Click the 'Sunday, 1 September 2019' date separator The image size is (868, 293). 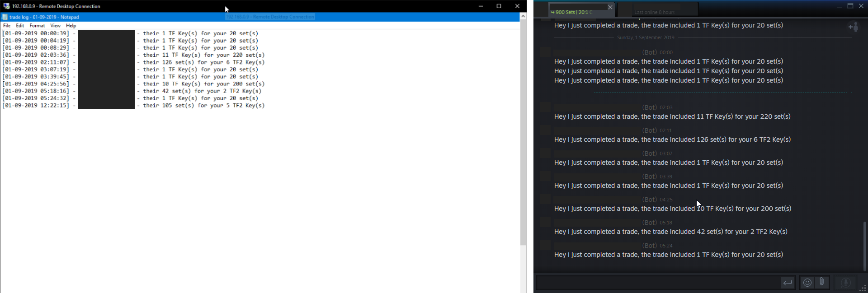click(646, 37)
